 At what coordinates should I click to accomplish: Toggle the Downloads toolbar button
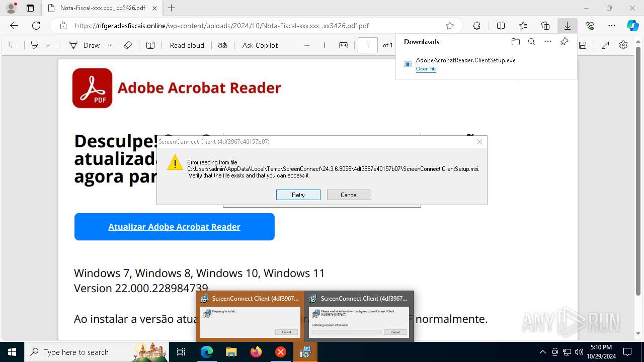(x=568, y=26)
